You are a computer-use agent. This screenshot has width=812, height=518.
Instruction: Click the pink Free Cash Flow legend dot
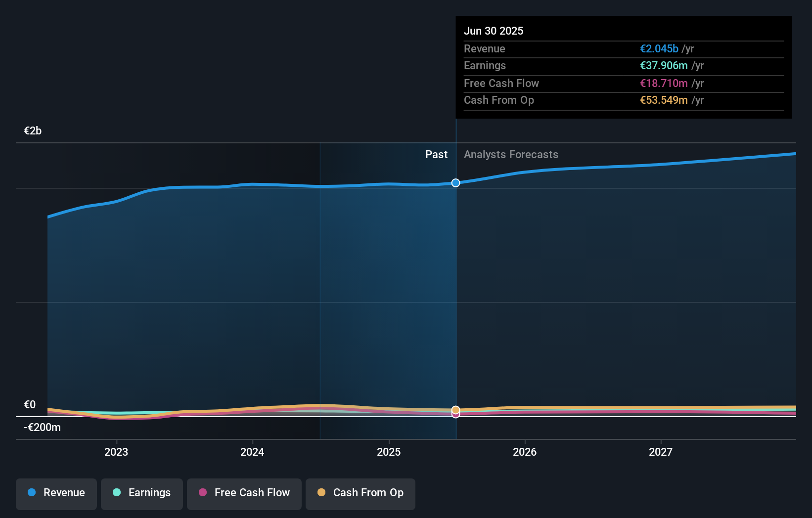pos(203,493)
